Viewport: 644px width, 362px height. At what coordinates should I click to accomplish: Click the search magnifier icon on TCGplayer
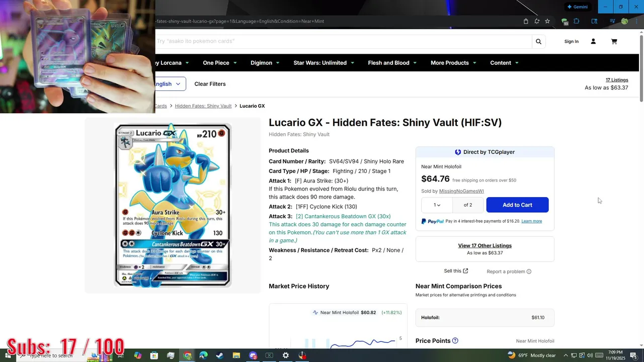538,42
